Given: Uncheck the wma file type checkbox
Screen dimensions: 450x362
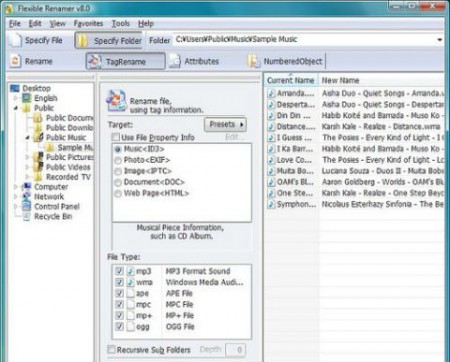Looking at the screenshot, I should coord(119,282).
